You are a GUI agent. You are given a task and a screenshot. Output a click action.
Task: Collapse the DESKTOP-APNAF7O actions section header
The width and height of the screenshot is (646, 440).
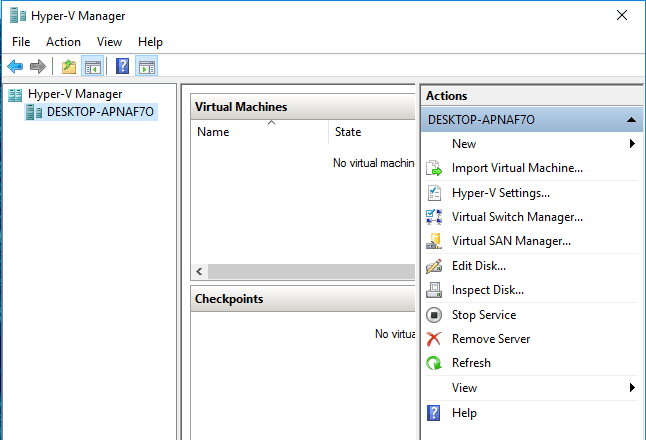pyautogui.click(x=631, y=120)
